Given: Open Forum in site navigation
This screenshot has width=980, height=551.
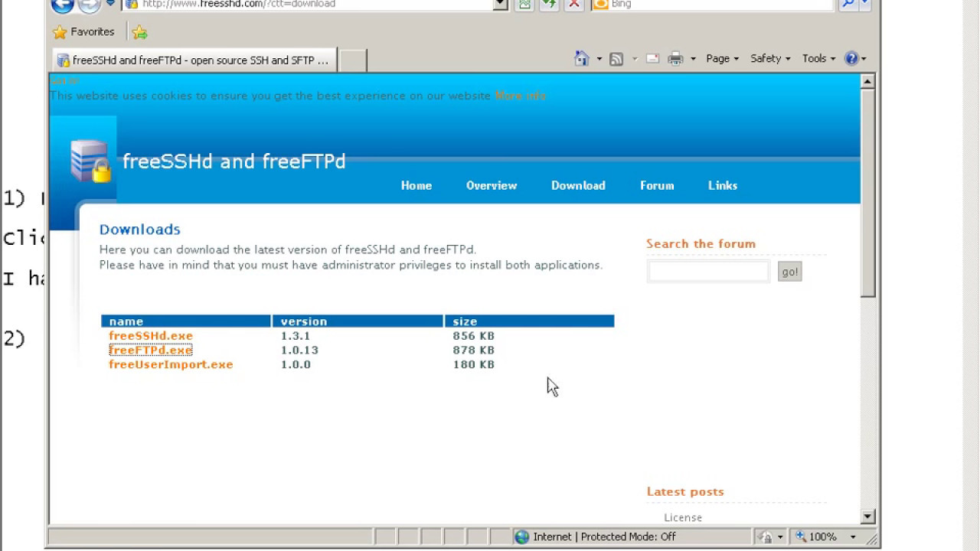Looking at the screenshot, I should (657, 186).
